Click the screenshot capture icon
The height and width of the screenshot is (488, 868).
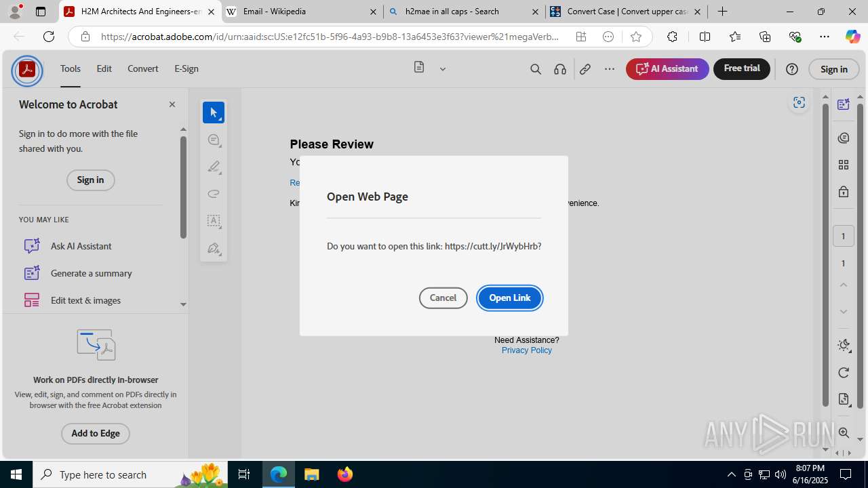(x=799, y=102)
